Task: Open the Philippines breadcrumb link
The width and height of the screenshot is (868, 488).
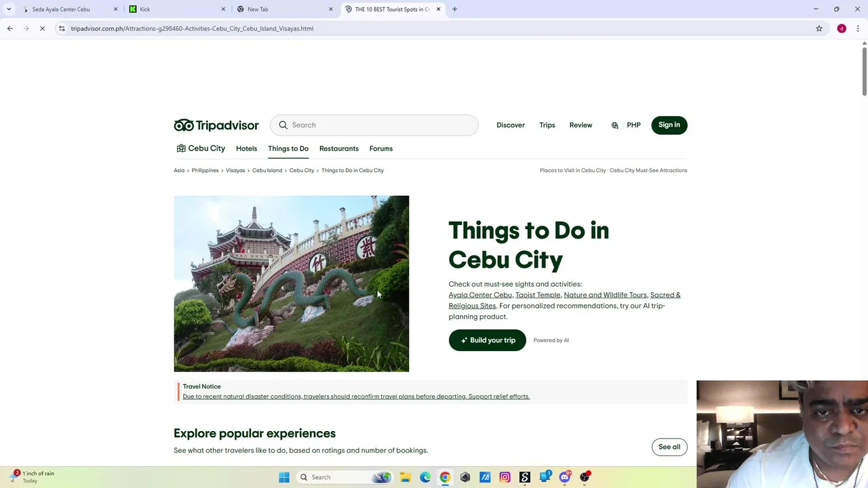Action: 205,170
